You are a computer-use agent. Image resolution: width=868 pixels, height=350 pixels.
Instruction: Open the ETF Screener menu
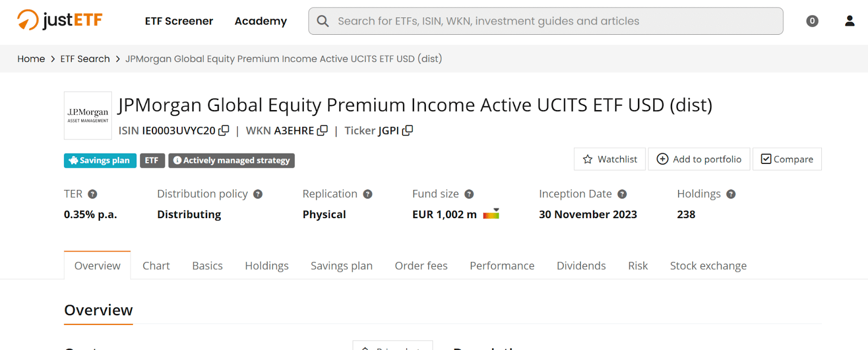pos(179,21)
